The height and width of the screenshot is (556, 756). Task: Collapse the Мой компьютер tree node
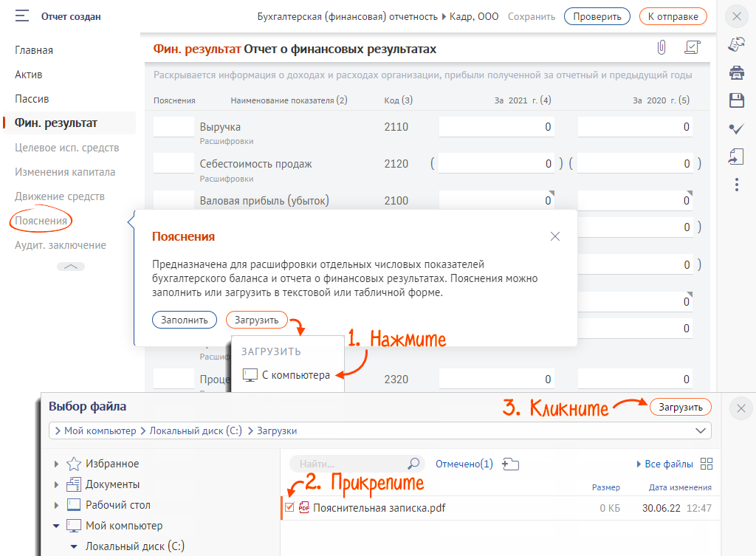point(57,526)
